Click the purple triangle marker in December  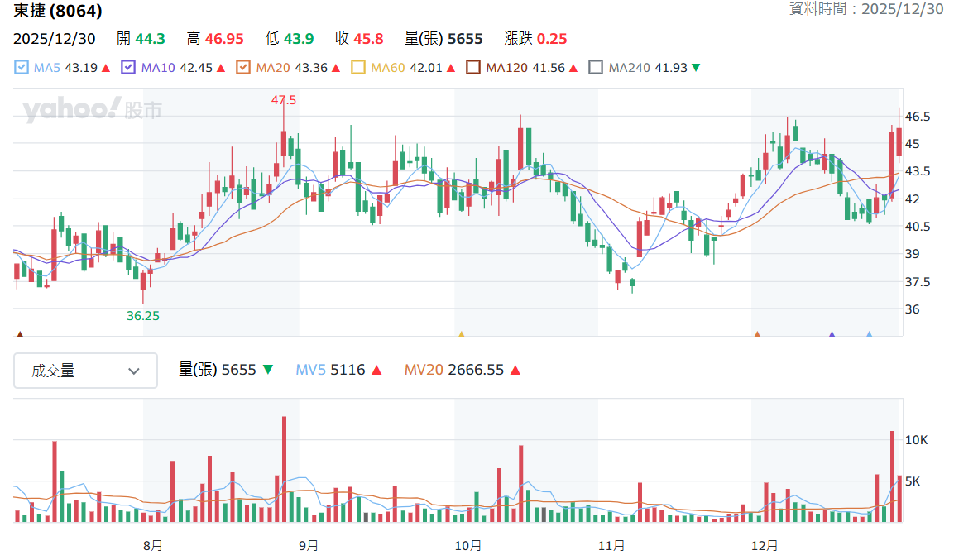(x=832, y=334)
